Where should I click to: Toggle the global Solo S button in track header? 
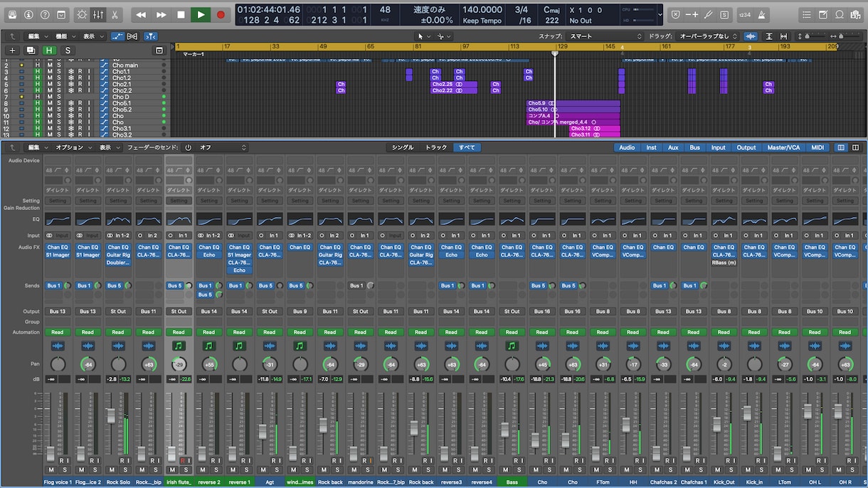click(x=68, y=51)
